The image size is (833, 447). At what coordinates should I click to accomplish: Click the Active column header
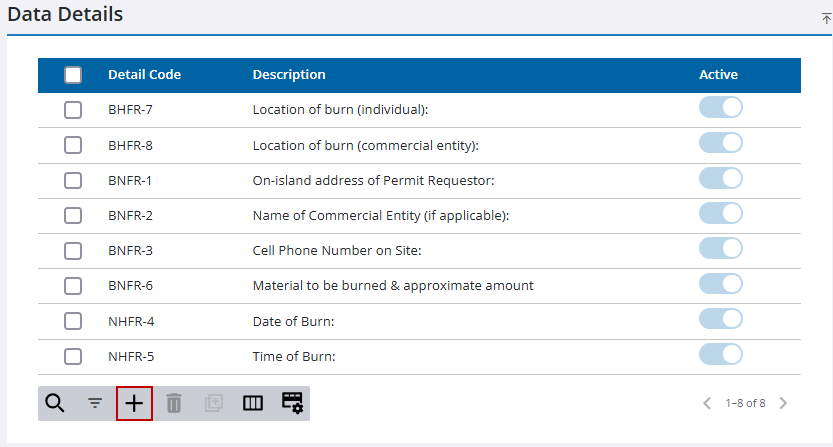pyautogui.click(x=718, y=75)
